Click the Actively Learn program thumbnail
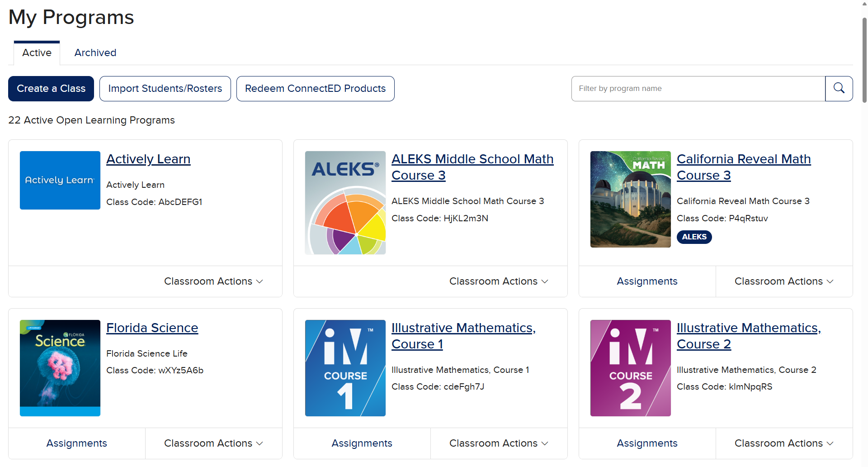 (x=60, y=180)
